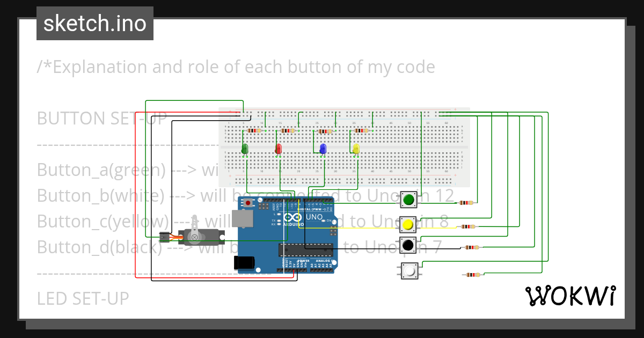Click the LED SET-UP text link

click(x=82, y=298)
